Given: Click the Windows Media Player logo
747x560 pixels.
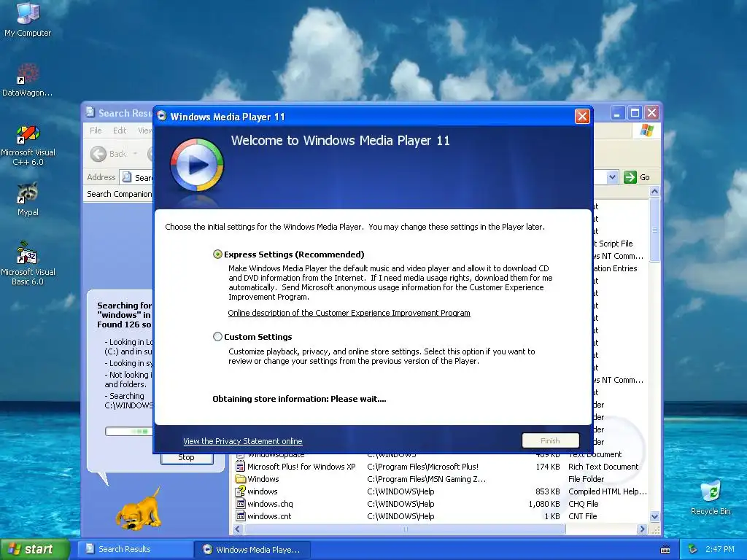Looking at the screenshot, I should click(x=197, y=165).
